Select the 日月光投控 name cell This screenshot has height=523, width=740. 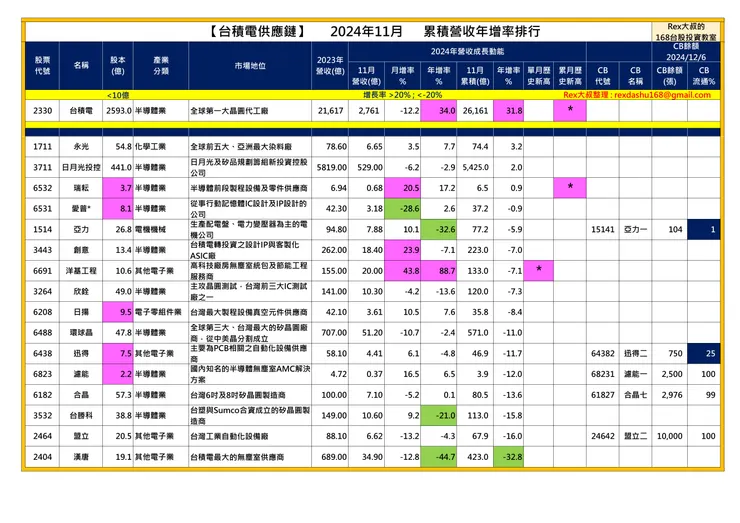tap(81, 167)
